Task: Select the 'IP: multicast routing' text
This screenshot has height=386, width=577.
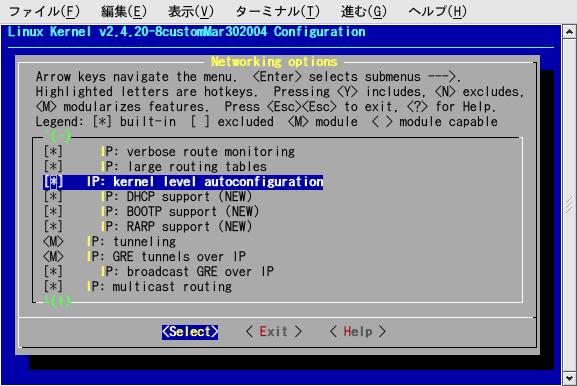Action: point(159,286)
